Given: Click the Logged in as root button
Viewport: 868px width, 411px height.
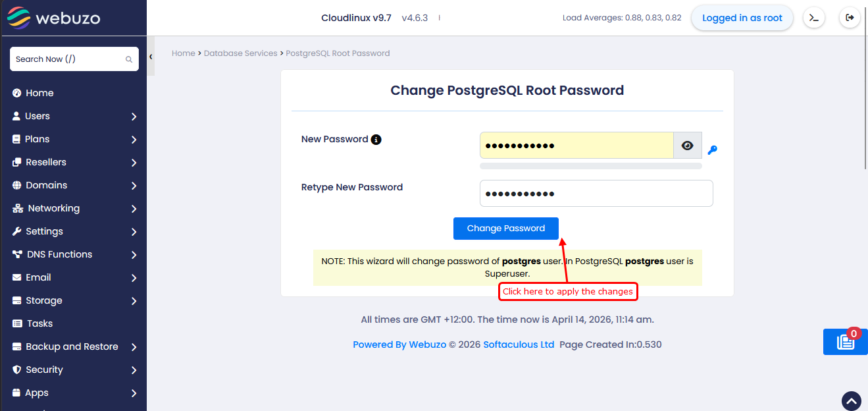Looking at the screenshot, I should coord(742,18).
